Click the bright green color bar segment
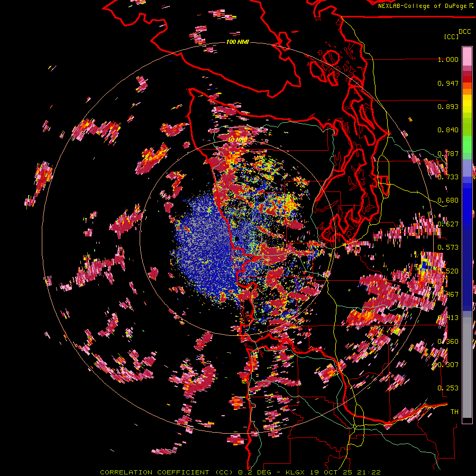 click(x=467, y=144)
